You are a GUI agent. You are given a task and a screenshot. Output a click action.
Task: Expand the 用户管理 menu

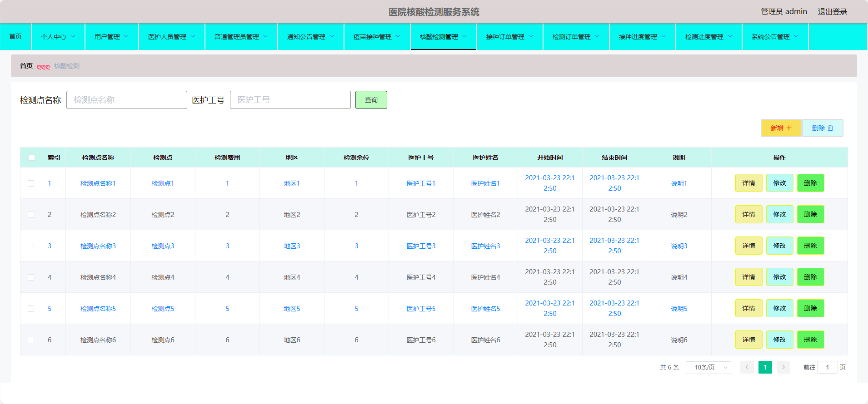pyautogui.click(x=112, y=37)
